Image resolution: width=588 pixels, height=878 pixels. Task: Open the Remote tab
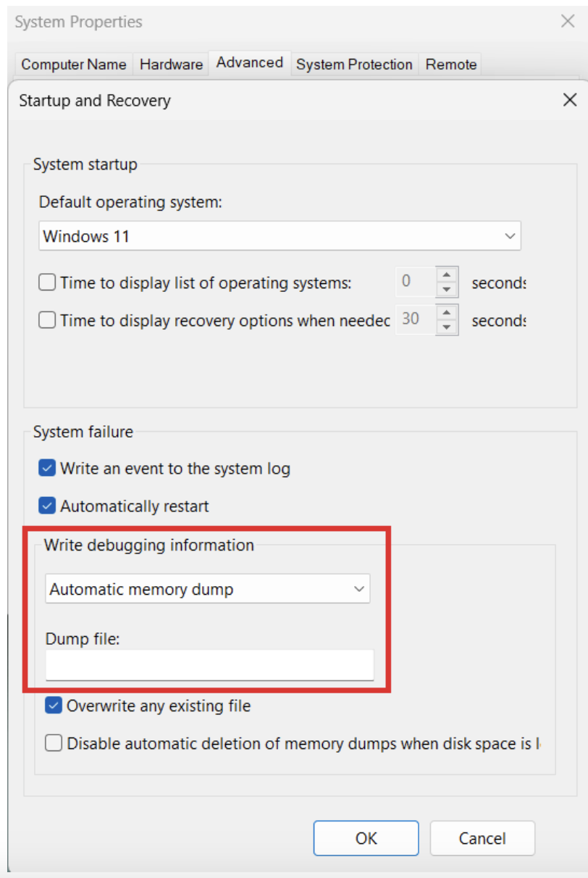[x=450, y=64]
